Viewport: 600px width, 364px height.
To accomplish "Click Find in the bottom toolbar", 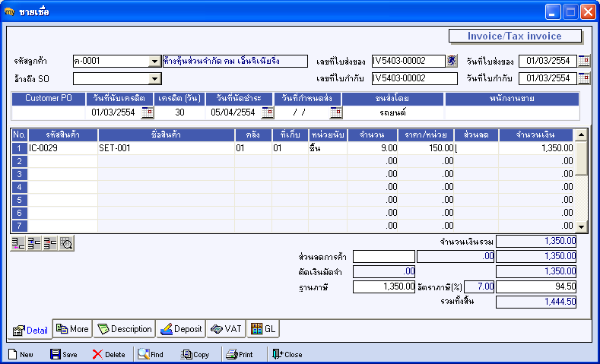I will point(151,354).
